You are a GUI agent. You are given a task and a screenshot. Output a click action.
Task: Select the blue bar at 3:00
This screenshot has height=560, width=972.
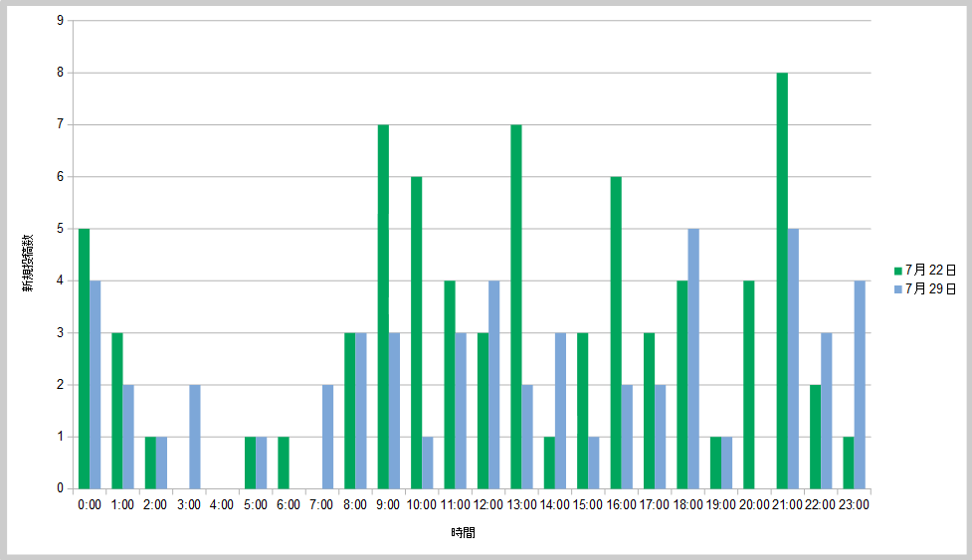195,437
